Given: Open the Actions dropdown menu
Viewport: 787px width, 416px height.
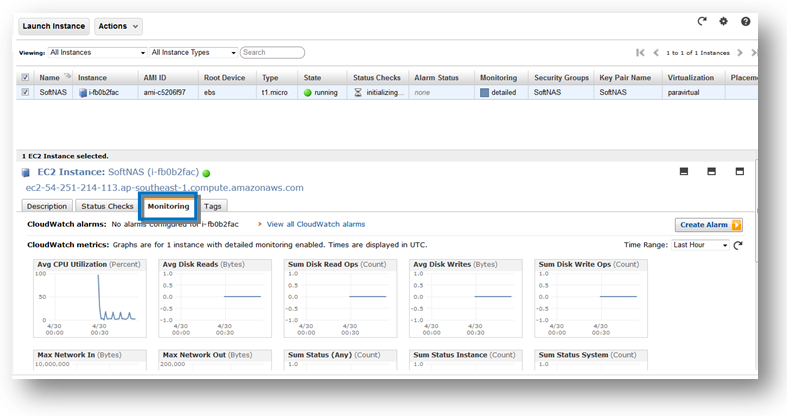Looking at the screenshot, I should click(118, 26).
